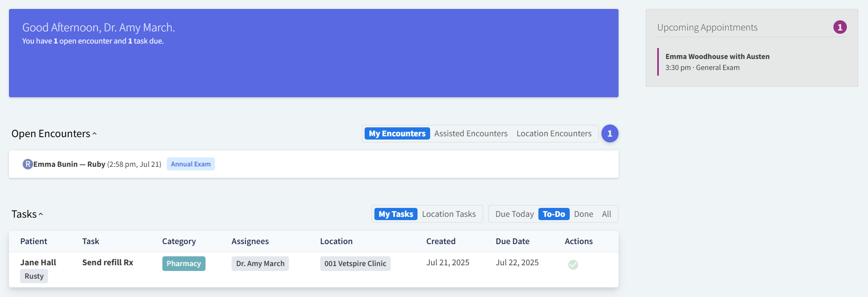Switch to Assisted Encounters view
Viewport: 868px width, 297px height.
click(x=470, y=133)
